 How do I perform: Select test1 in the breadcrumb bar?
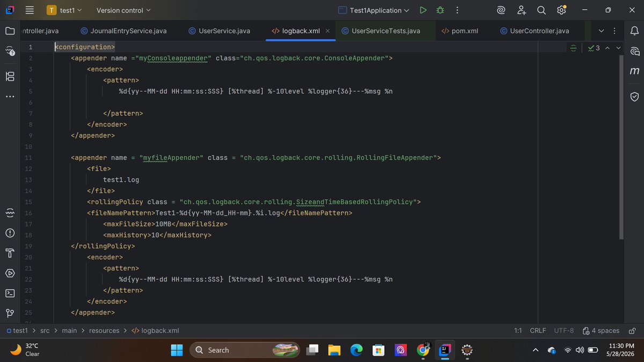(x=17, y=330)
